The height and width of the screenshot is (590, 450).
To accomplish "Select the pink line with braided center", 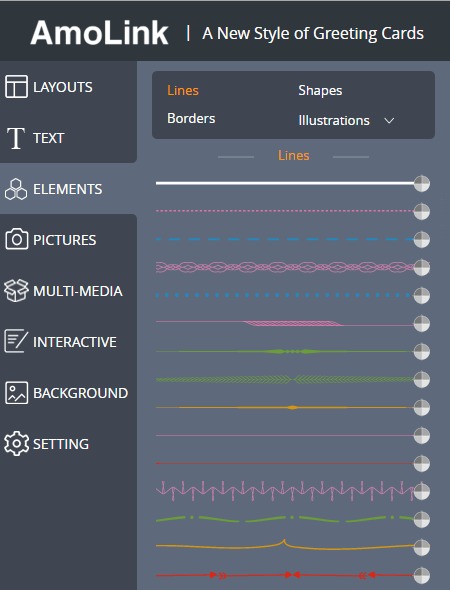I will click(285, 323).
